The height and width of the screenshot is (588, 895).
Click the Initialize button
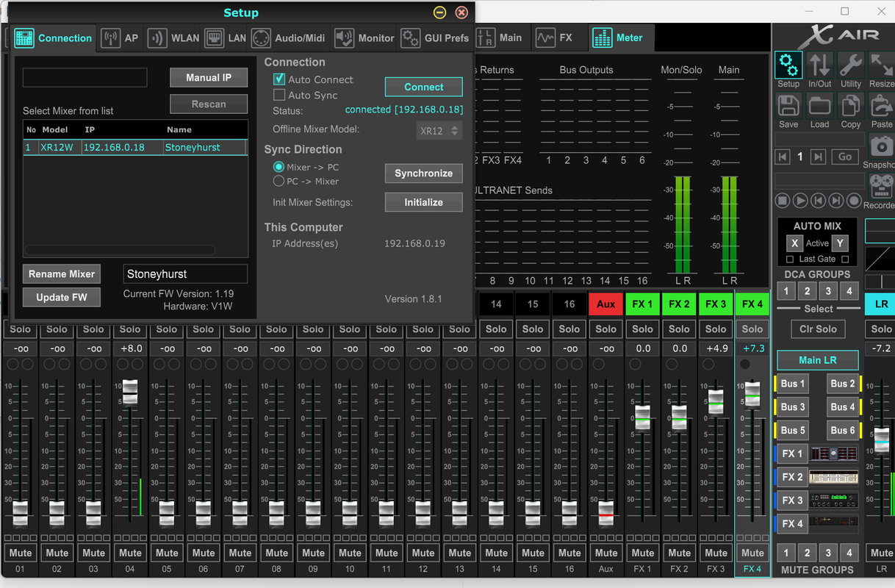(x=424, y=202)
